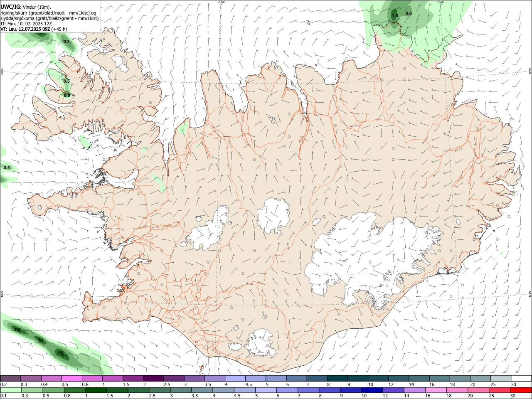Click the bold 'UWC/IG' title text

click(10, 7)
